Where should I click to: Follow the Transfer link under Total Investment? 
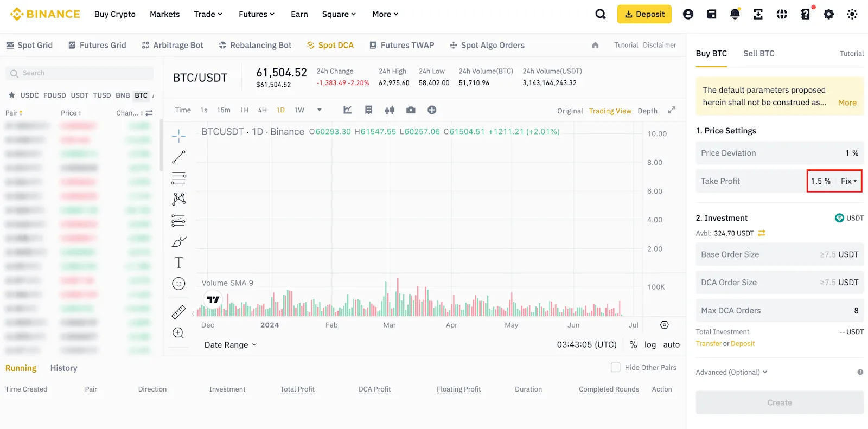click(709, 343)
